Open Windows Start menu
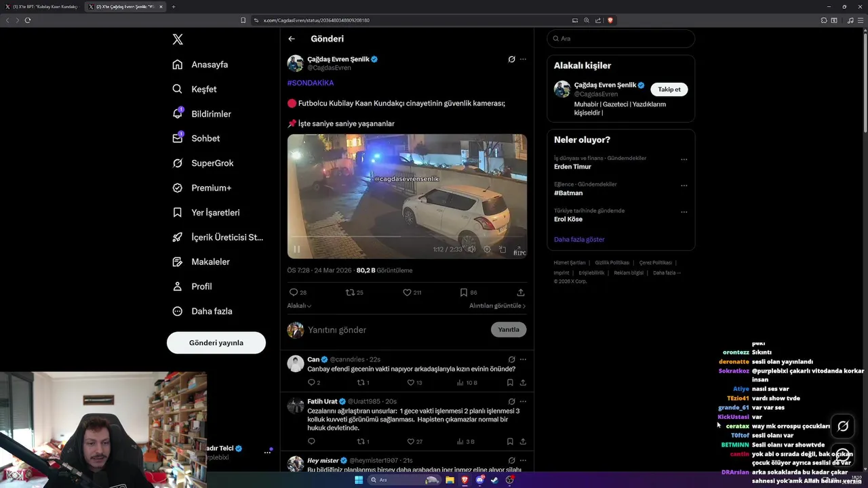This screenshot has height=488, width=868. [359, 480]
